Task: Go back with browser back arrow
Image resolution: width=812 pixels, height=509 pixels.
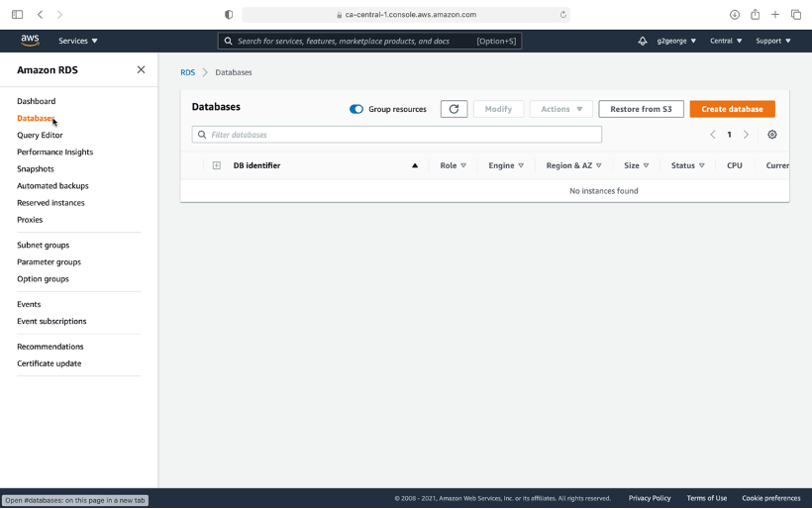Action: point(40,15)
